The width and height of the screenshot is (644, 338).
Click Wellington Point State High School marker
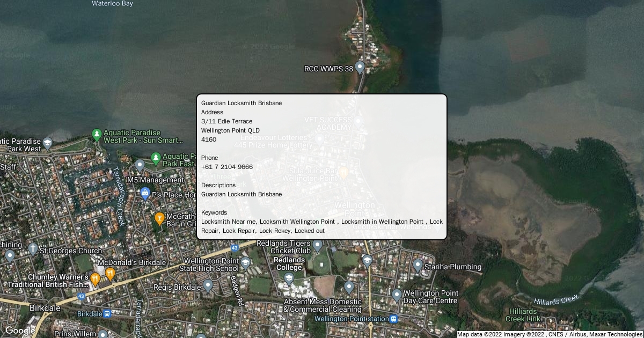(x=245, y=263)
